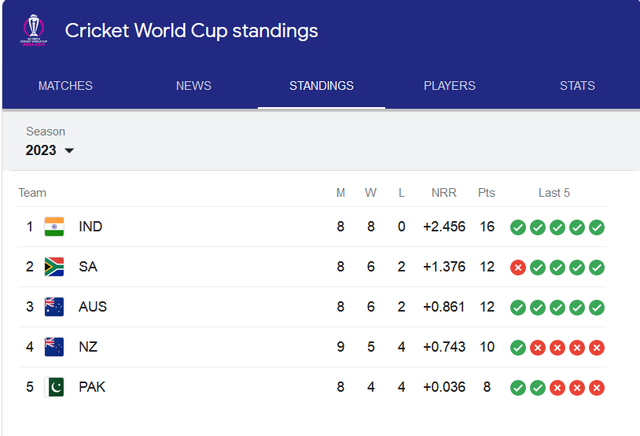The height and width of the screenshot is (436, 640).
Task: Select the STATS tab
Action: pos(577,86)
